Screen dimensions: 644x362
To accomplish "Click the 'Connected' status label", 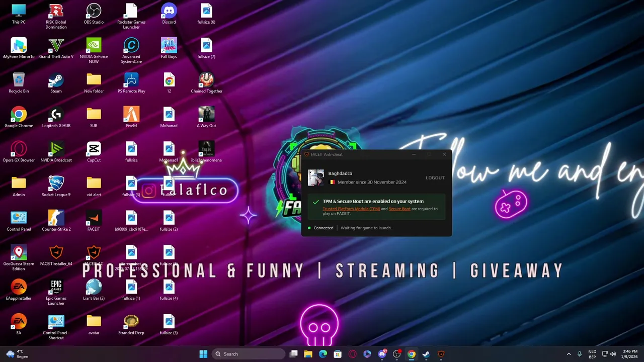I will pos(324,228).
